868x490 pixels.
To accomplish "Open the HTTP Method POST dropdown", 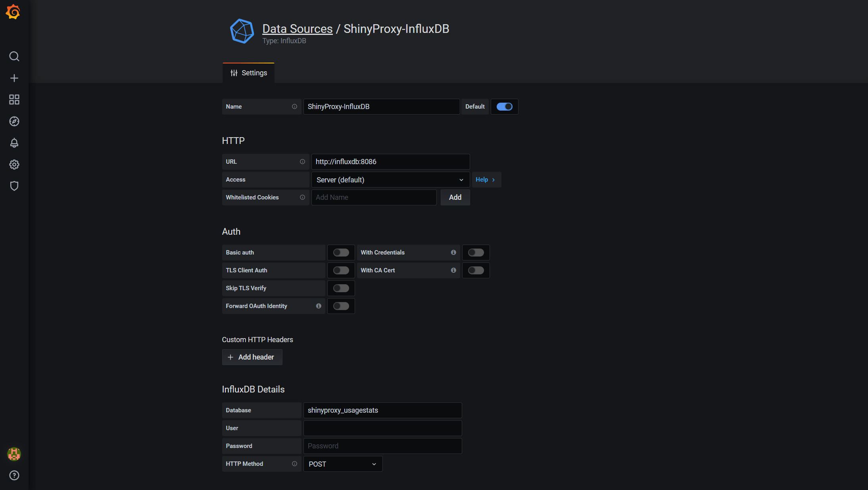I will pyautogui.click(x=343, y=464).
